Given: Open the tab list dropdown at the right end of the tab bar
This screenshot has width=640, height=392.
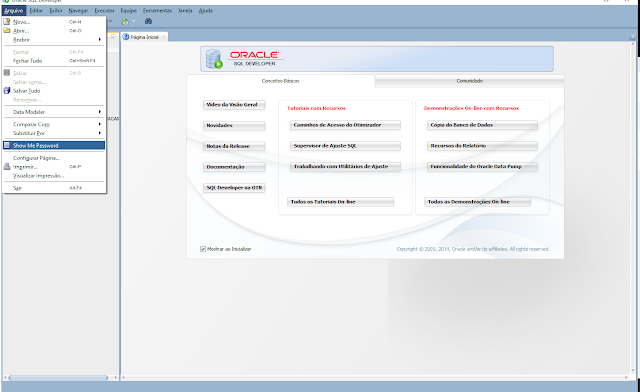Looking at the screenshot, I should (632, 37).
